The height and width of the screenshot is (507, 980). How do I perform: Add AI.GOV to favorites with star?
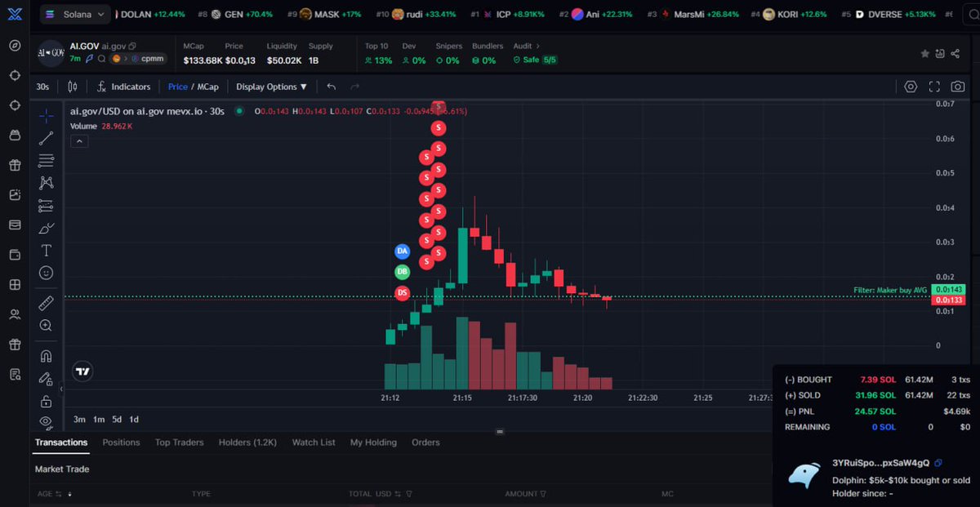click(925, 54)
